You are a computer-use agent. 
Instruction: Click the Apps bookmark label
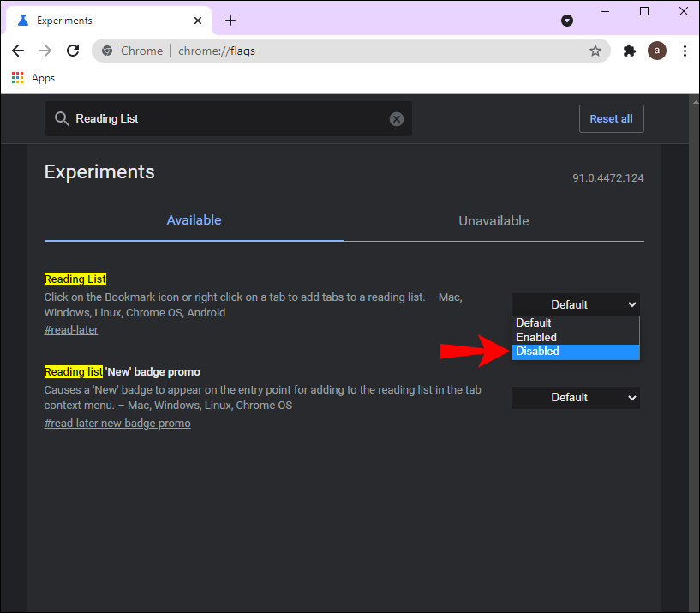44,78
